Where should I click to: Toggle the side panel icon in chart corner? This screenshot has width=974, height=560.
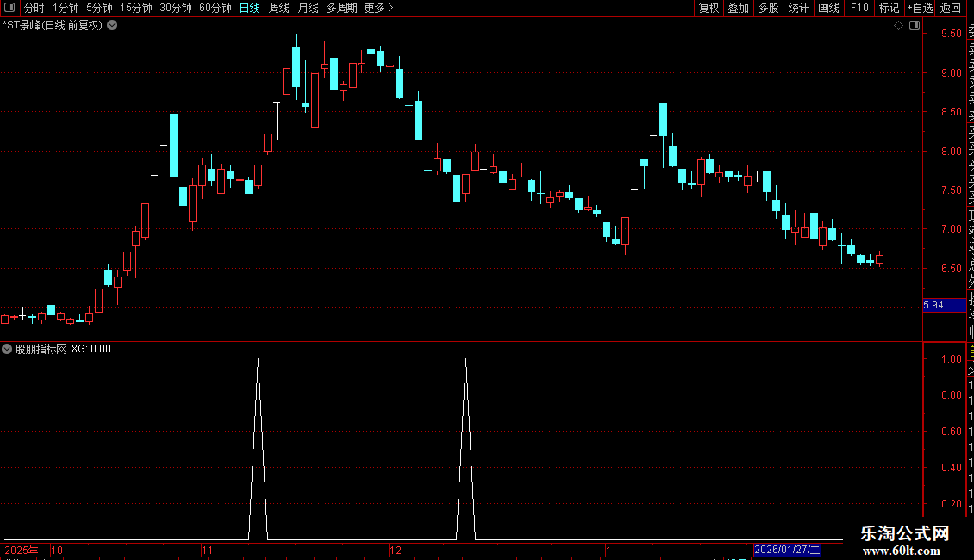tap(915, 26)
